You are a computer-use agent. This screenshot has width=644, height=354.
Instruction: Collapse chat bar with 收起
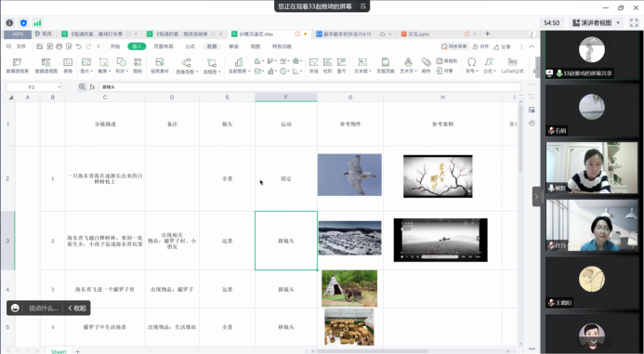[77, 308]
